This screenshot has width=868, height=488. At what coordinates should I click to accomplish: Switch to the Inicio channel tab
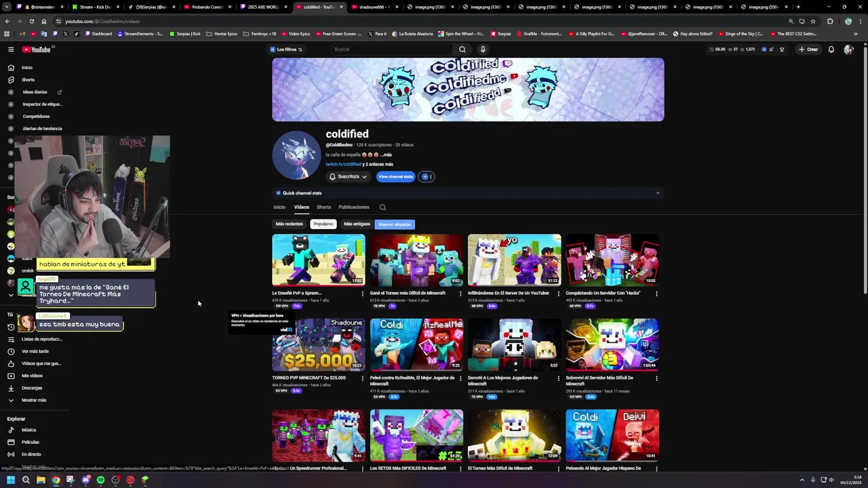point(279,207)
